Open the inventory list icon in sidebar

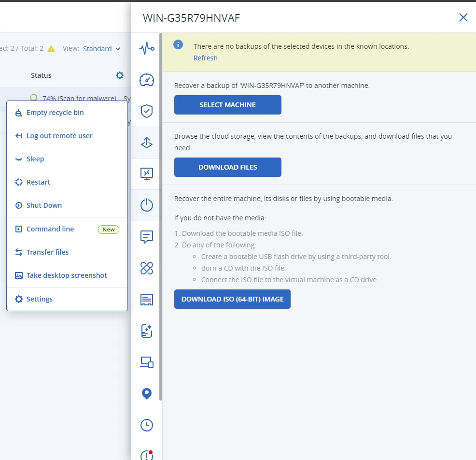tap(147, 300)
